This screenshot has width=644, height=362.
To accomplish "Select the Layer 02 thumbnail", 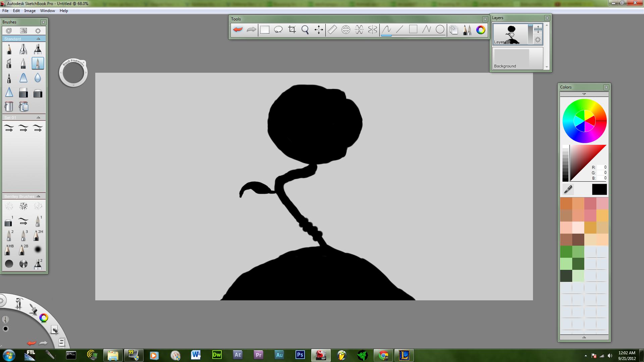I will click(510, 34).
